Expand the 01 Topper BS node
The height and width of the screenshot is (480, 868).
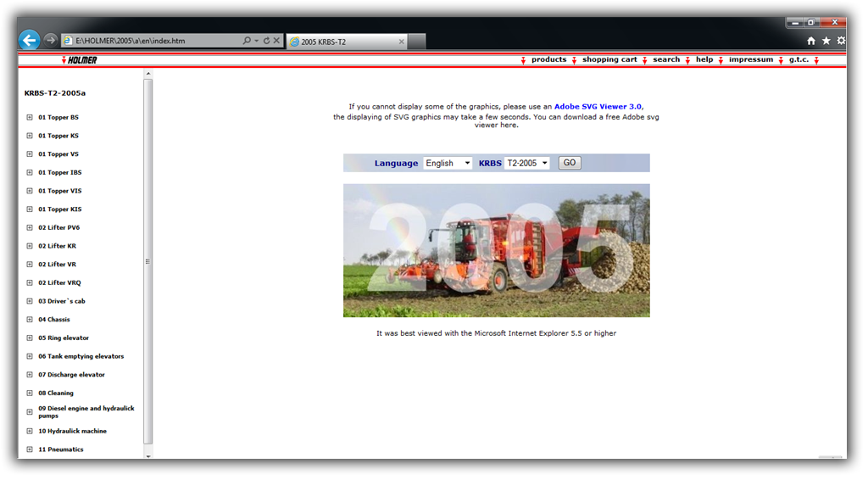pos(30,117)
